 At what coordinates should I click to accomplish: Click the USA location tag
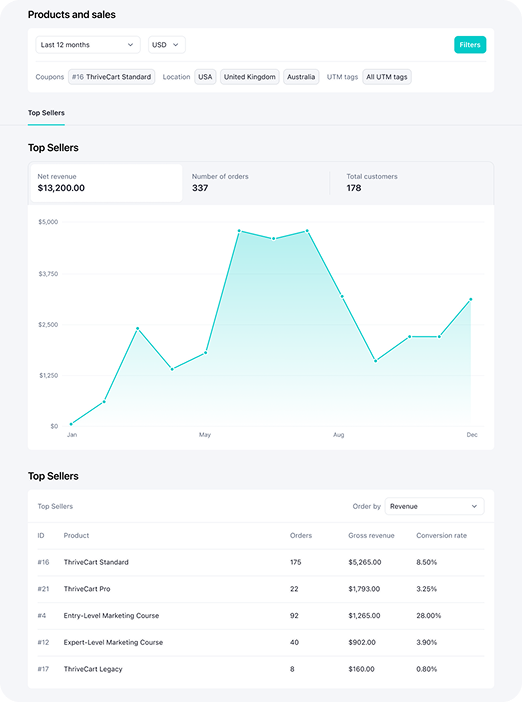click(205, 77)
